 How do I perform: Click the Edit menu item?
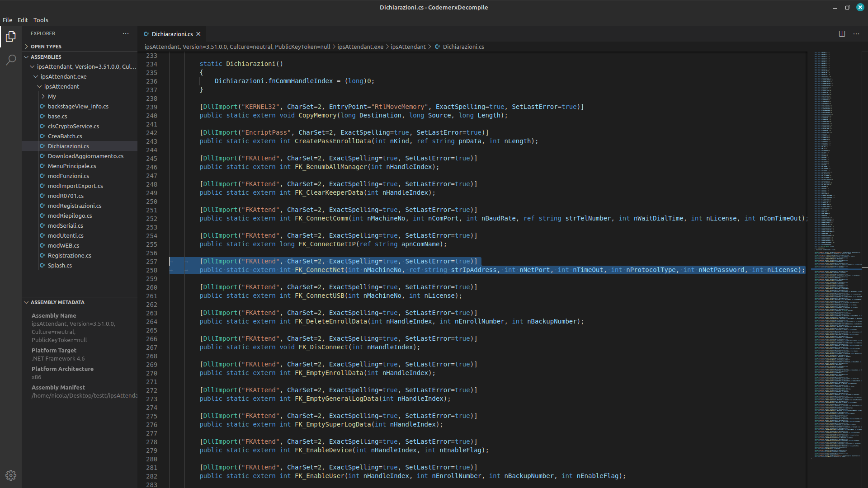pyautogui.click(x=23, y=20)
